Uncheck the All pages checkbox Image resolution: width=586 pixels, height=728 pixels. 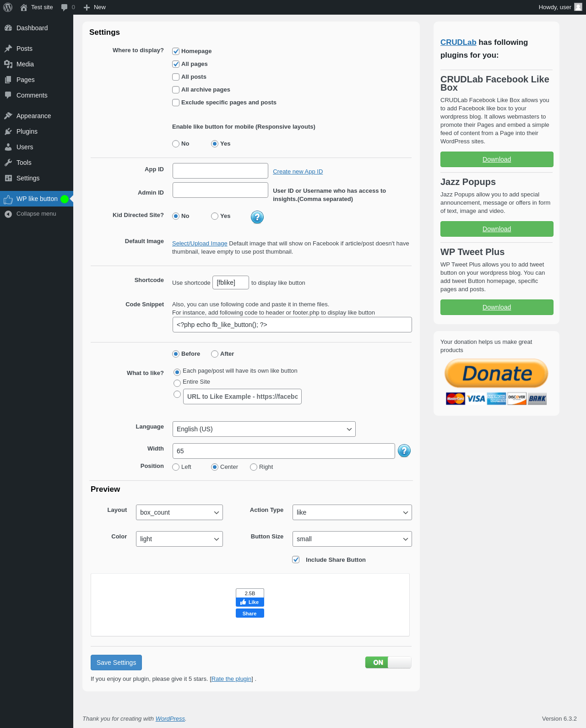[x=176, y=64]
